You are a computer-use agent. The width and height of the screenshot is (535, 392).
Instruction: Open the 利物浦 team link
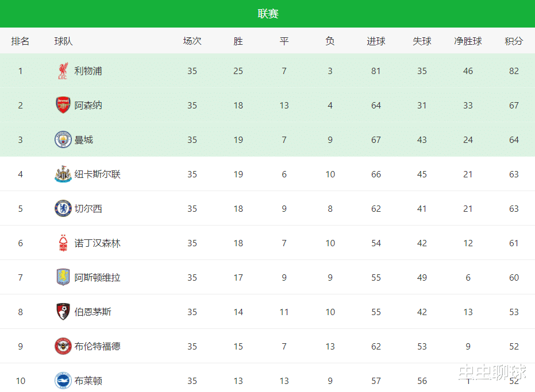pos(88,71)
